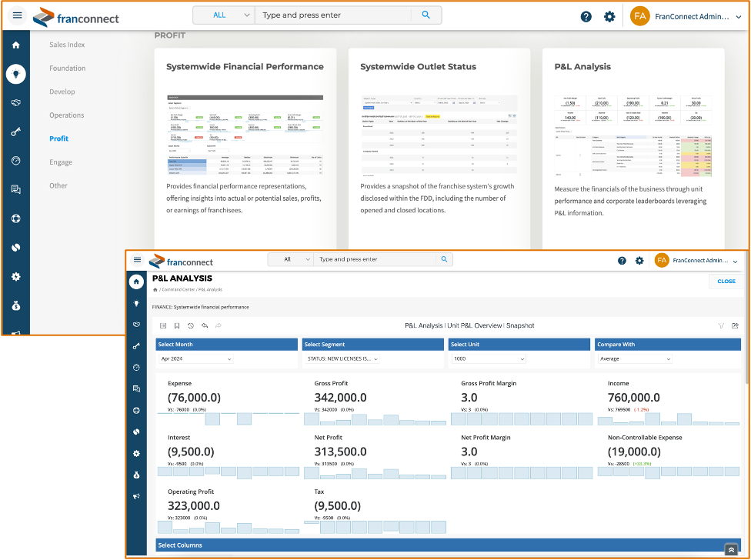Open settings gear in P&L Analysis header
Image resolution: width=751 pixels, height=560 pixels.
tap(639, 261)
